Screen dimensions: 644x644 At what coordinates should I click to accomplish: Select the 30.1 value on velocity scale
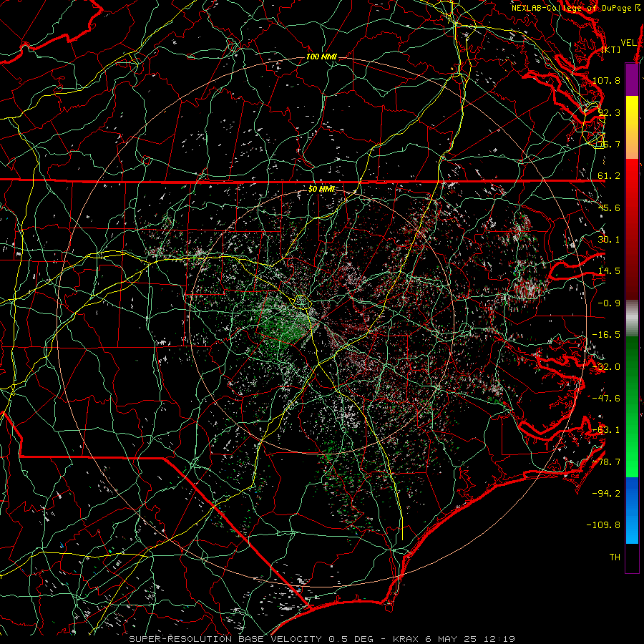[609, 240]
